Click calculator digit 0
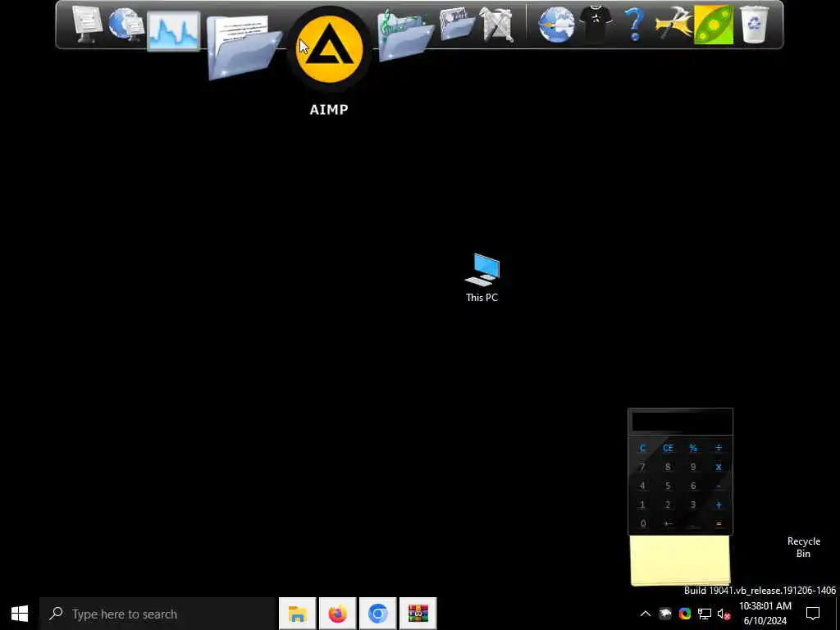 coord(642,523)
